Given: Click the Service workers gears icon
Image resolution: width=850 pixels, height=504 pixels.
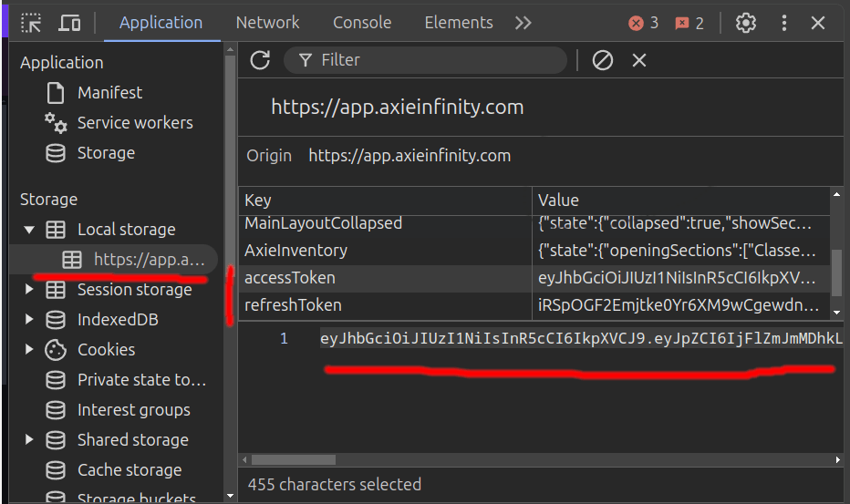Looking at the screenshot, I should point(56,123).
